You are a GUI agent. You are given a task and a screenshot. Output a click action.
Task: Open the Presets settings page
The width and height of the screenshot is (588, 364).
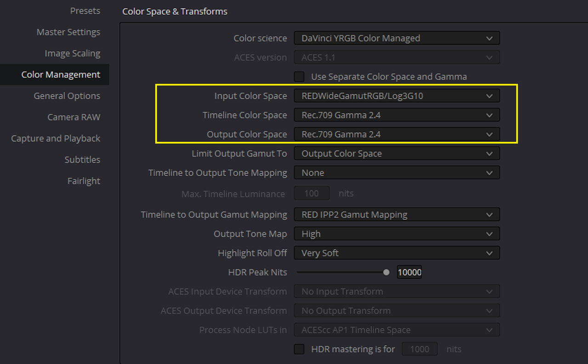tap(85, 11)
